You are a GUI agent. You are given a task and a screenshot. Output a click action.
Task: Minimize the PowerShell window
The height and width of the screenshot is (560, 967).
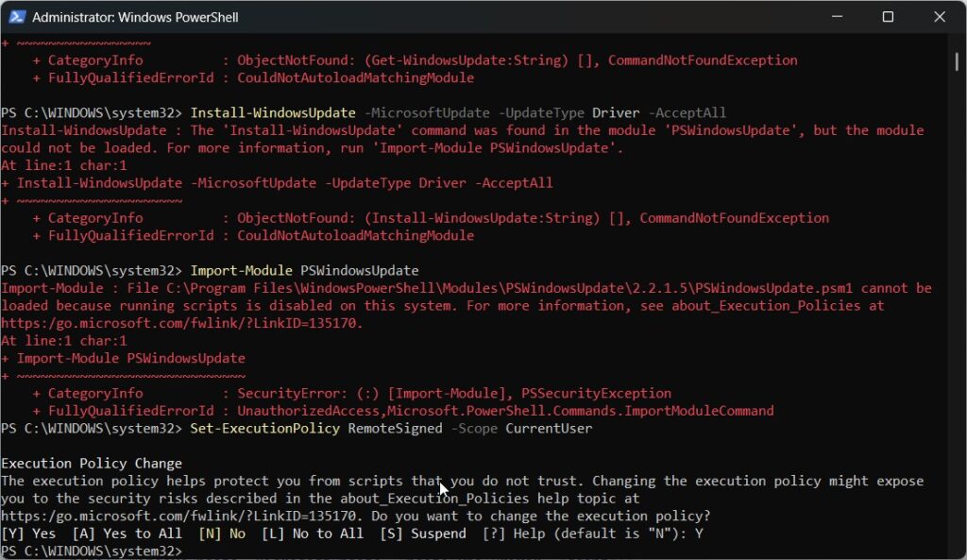pyautogui.click(x=837, y=17)
